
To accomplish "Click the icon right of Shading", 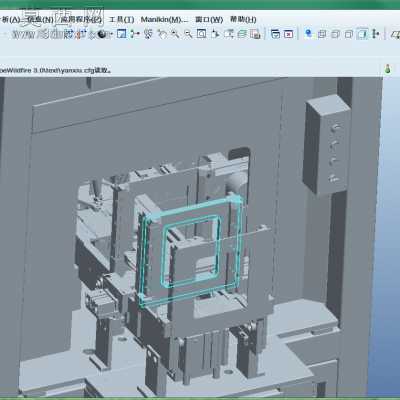I will [x=376, y=34].
